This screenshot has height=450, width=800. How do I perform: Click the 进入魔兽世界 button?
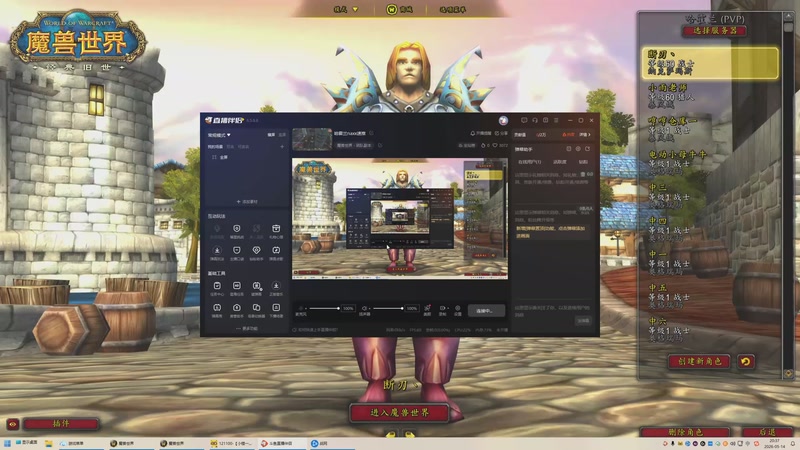399,412
